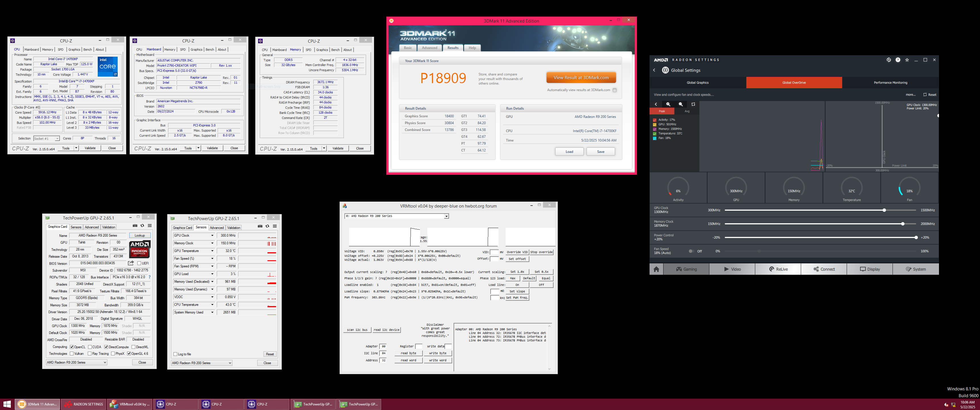Open hamburger menu in GPU-Z Graphics Card window
Image resolution: width=980 pixels, height=410 pixels.
(150, 225)
